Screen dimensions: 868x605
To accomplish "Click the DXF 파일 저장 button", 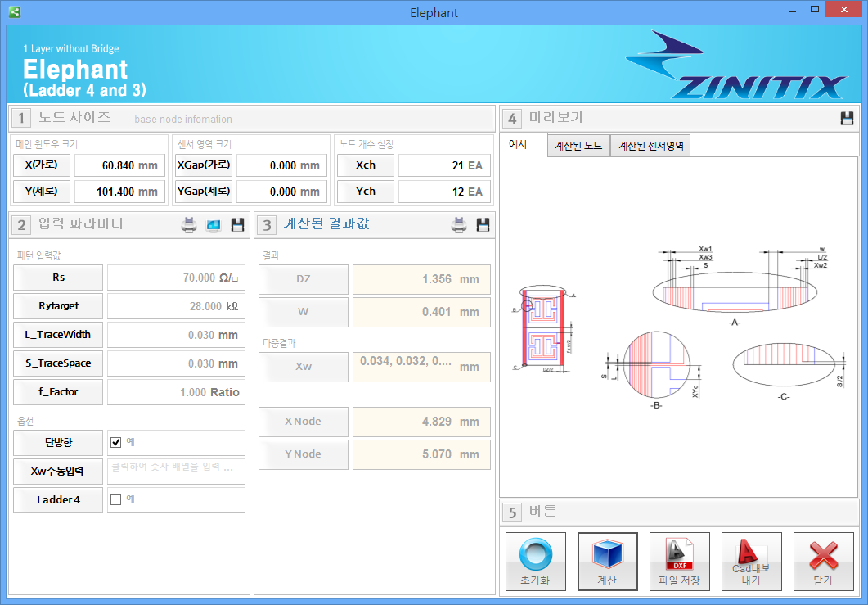I will [680, 562].
